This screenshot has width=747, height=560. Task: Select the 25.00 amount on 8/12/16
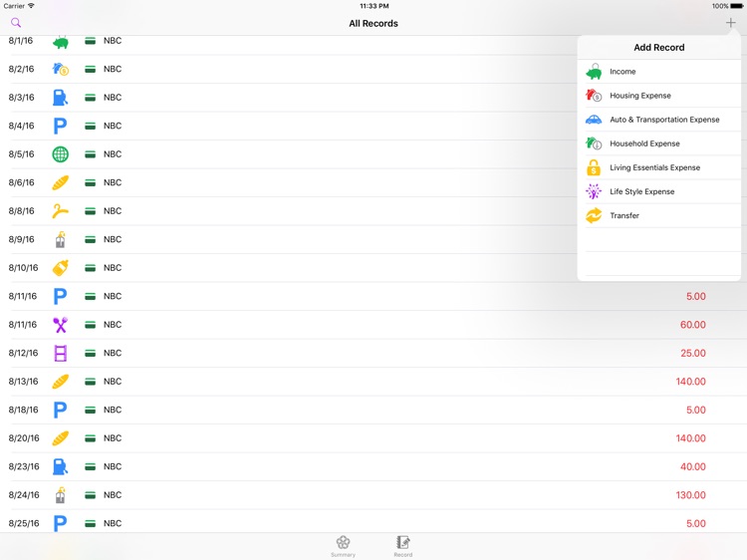[692, 353]
